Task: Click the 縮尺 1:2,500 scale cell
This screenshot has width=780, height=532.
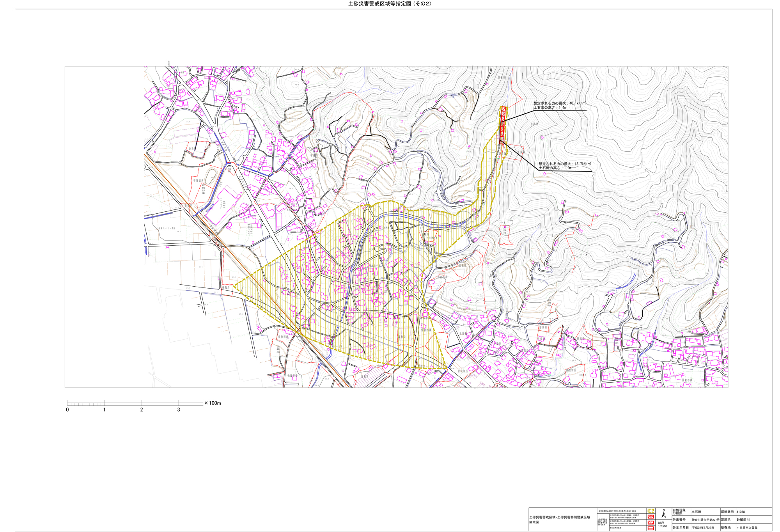Action: pos(663,525)
